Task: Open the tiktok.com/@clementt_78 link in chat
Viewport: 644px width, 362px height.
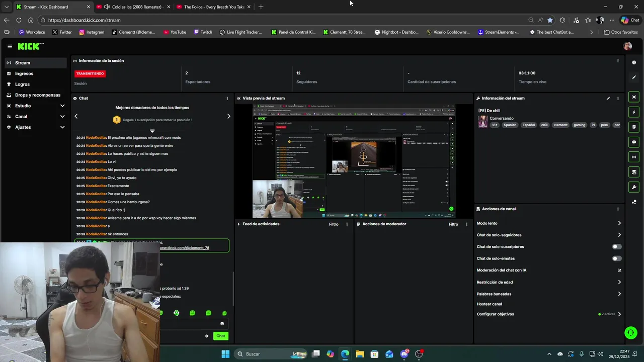Action: 184,248
